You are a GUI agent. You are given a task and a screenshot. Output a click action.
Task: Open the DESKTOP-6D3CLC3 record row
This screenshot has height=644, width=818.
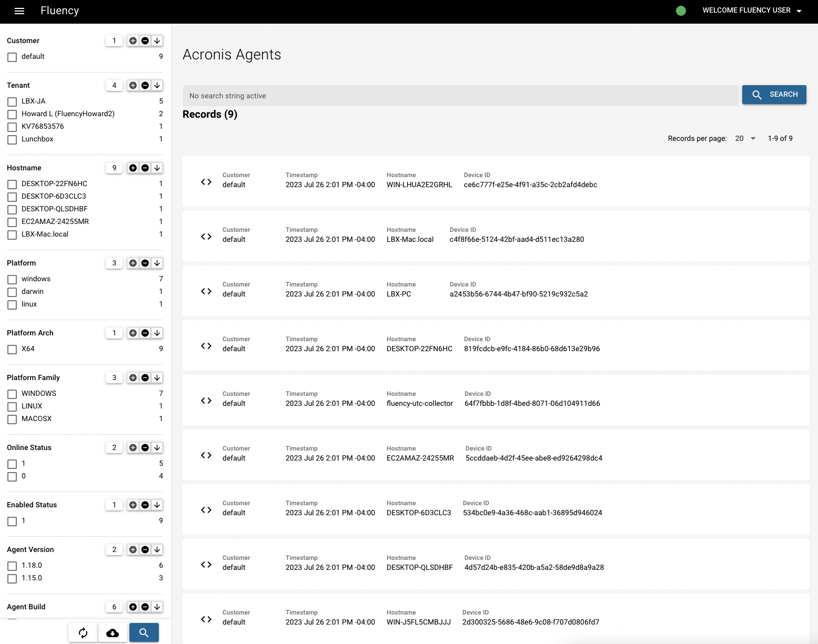tap(496, 509)
